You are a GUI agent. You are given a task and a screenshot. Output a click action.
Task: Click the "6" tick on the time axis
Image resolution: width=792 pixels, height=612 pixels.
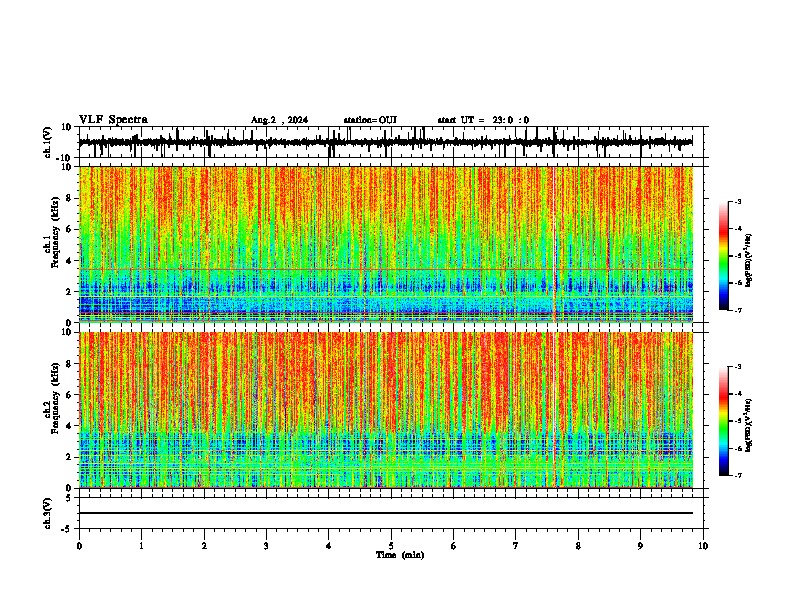click(x=454, y=546)
